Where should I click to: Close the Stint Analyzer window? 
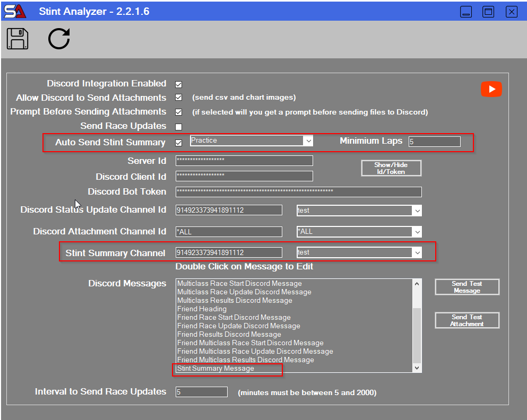pos(511,12)
